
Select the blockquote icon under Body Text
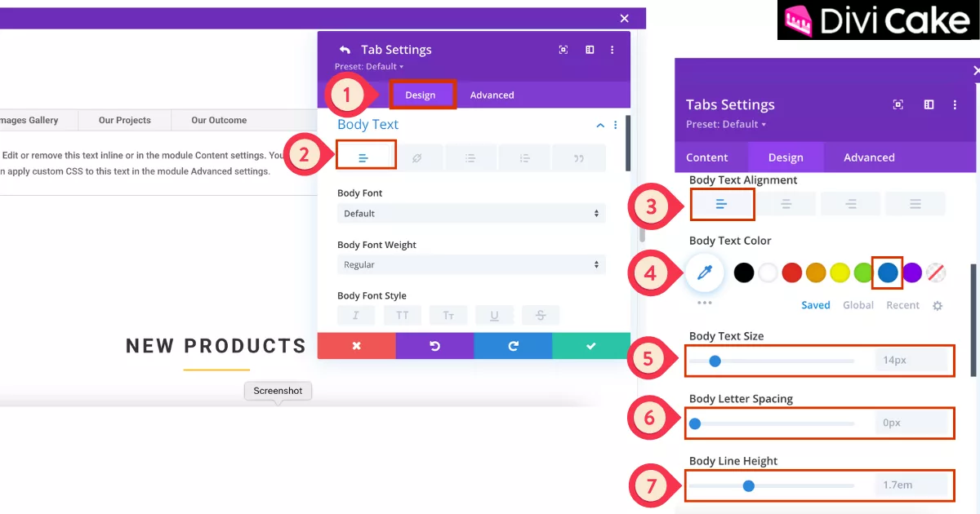579,157
